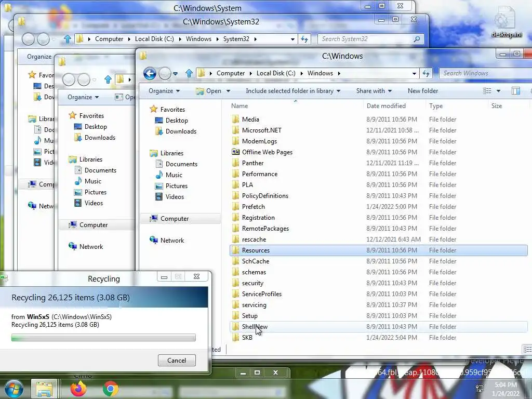
Task: Click search magnifier in System32 window
Action: (417, 39)
